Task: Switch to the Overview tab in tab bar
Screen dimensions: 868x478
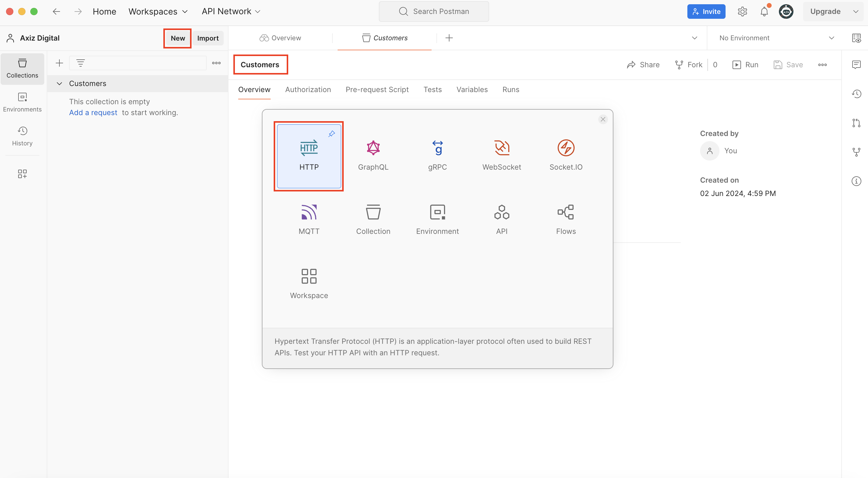Action: tap(280, 38)
